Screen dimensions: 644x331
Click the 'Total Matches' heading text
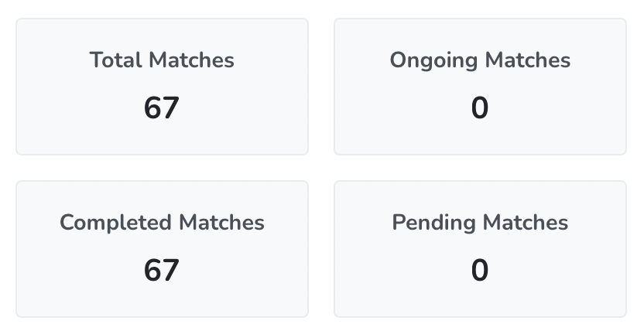pyautogui.click(x=162, y=60)
